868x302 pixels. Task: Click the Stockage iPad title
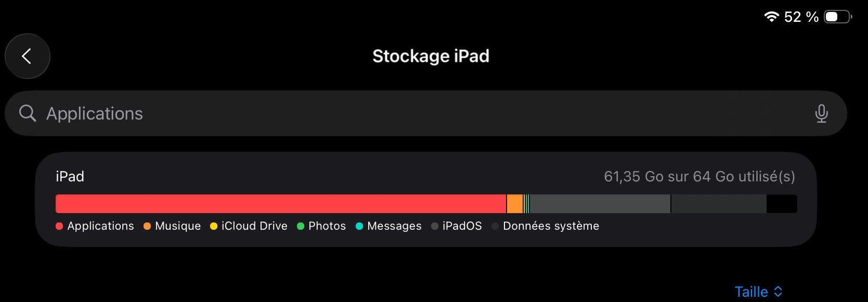(431, 56)
